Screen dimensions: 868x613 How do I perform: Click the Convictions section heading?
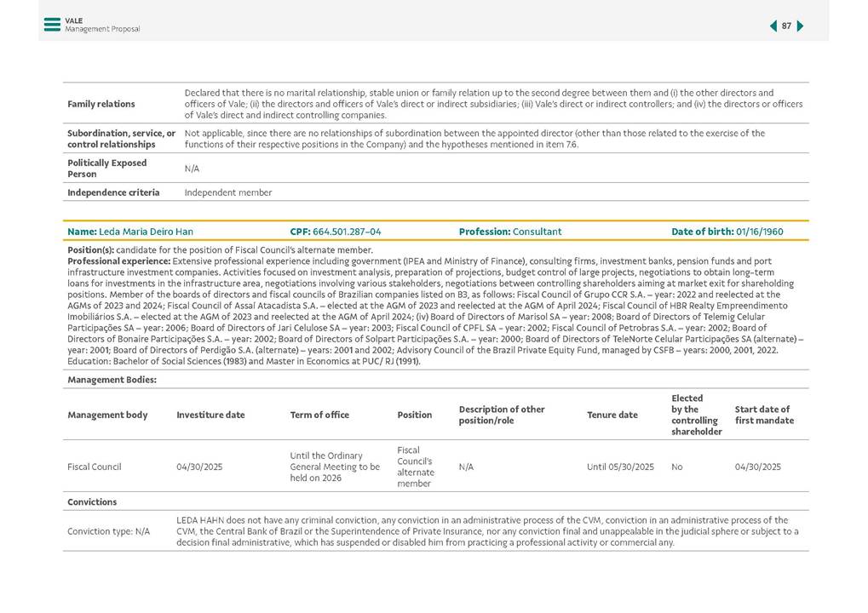click(x=92, y=502)
